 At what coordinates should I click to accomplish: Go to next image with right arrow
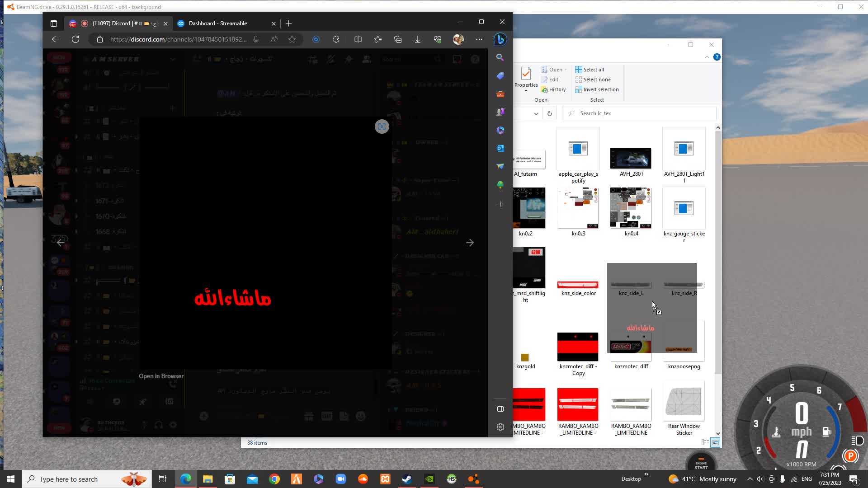click(x=470, y=243)
